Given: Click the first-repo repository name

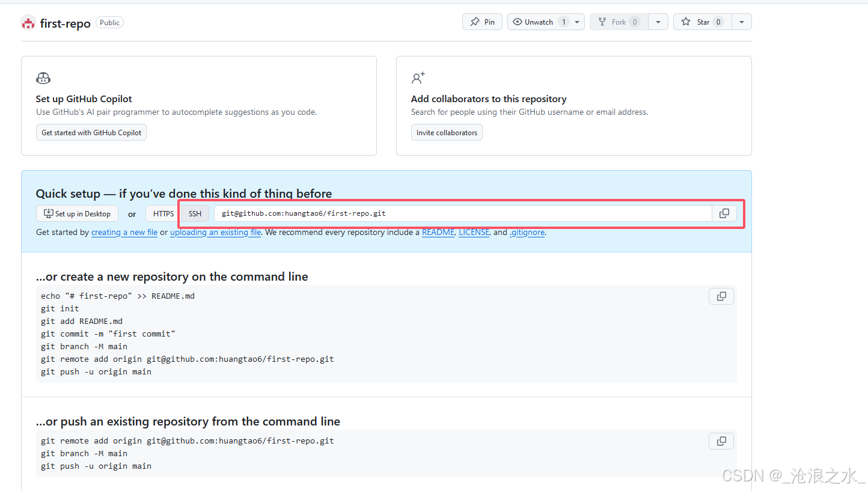Looking at the screenshot, I should [x=65, y=23].
